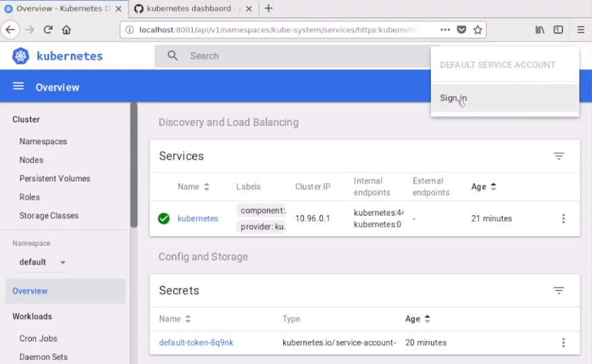Toggle the browser sidebar icon
Screen dimensions: 592x364
(558, 30)
